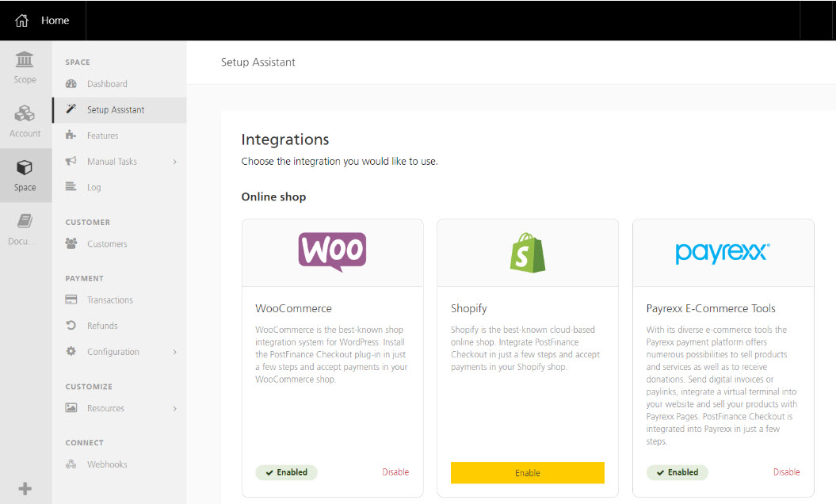Expand the Resources chevron
This screenshot has height=504, width=836.
tap(175, 409)
